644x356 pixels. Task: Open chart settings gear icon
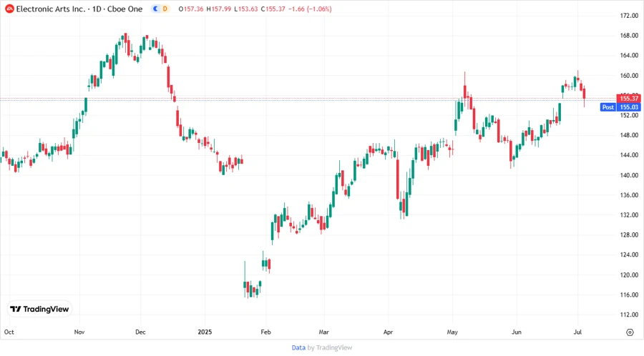630,332
